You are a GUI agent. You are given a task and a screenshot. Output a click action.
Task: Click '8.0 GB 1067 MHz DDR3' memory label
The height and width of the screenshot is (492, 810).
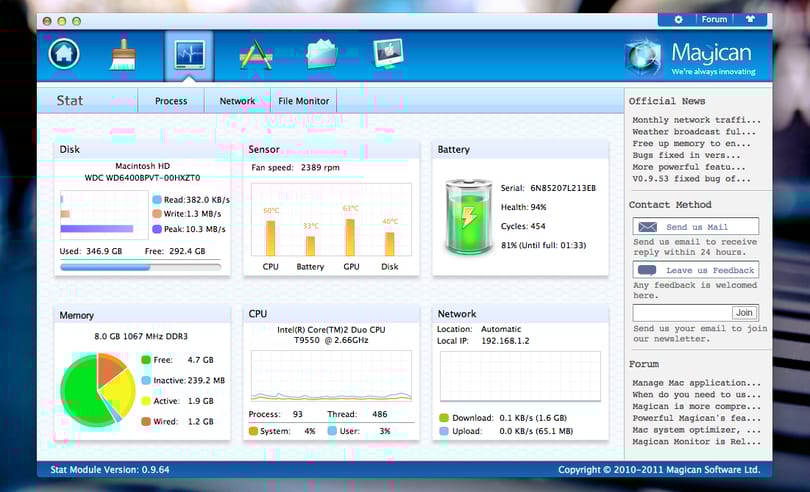pyautogui.click(x=141, y=336)
